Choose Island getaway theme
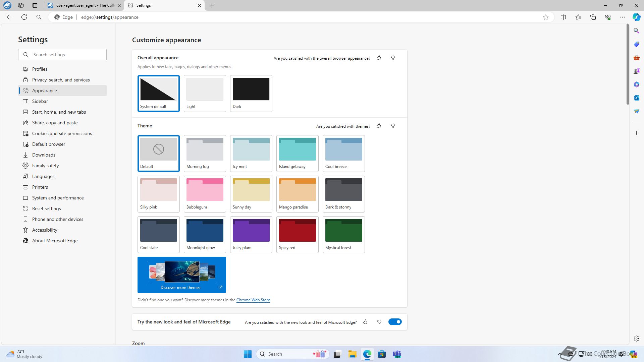The height and width of the screenshot is (362, 644). (298, 153)
